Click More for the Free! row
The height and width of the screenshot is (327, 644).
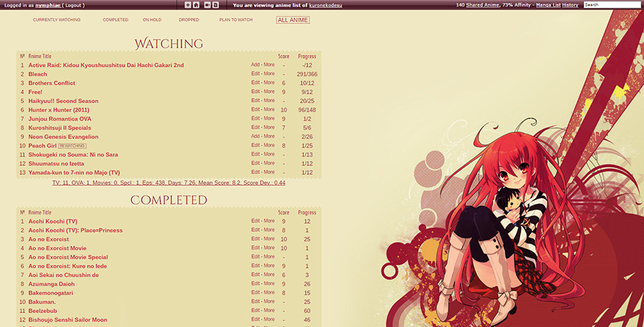point(269,91)
